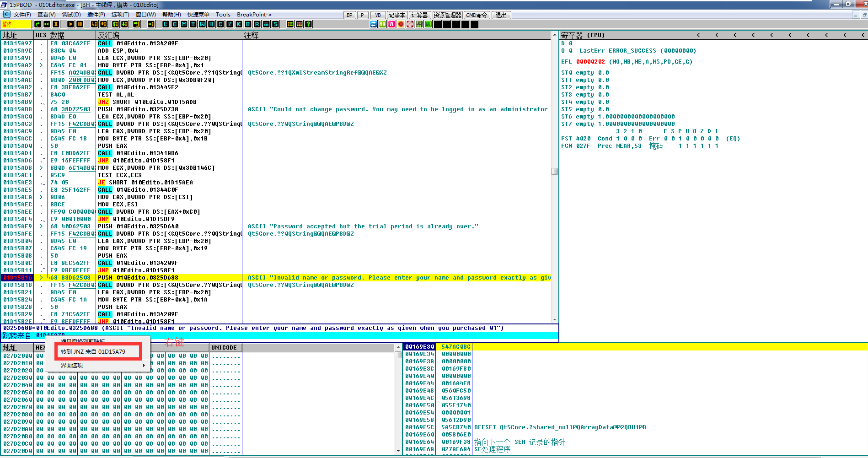Click the Execute Till Return icon
The image size is (868, 458).
136,24
